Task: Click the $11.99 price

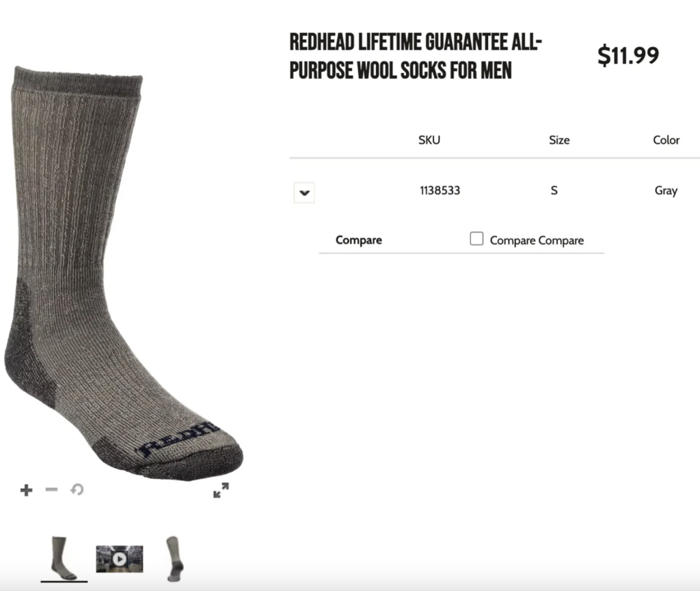Action: coord(628,55)
